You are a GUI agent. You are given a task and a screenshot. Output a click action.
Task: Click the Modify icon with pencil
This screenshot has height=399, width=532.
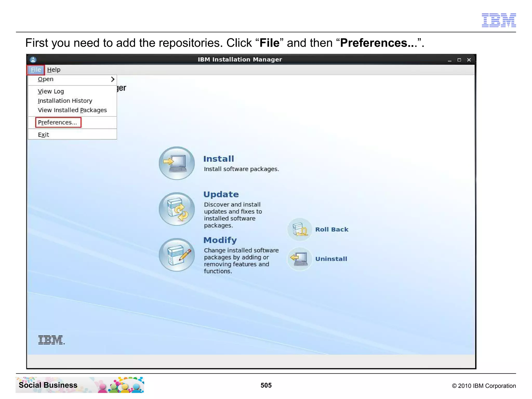[177, 255]
